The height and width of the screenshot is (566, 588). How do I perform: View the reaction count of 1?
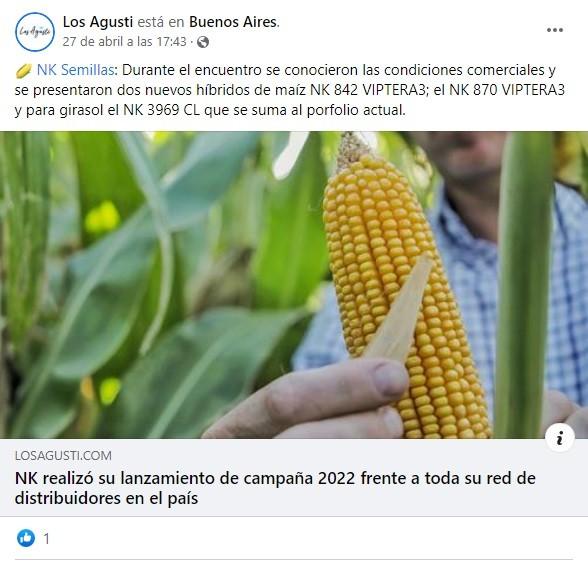pos(46,539)
